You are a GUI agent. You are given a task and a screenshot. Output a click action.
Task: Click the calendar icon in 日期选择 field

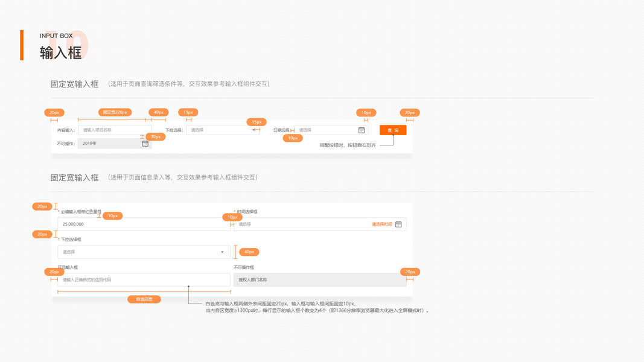(362, 130)
